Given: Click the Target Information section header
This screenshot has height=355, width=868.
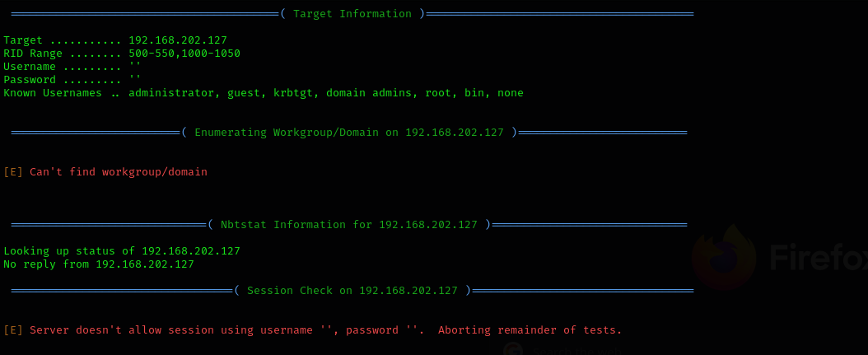Looking at the screenshot, I should 352,14.
